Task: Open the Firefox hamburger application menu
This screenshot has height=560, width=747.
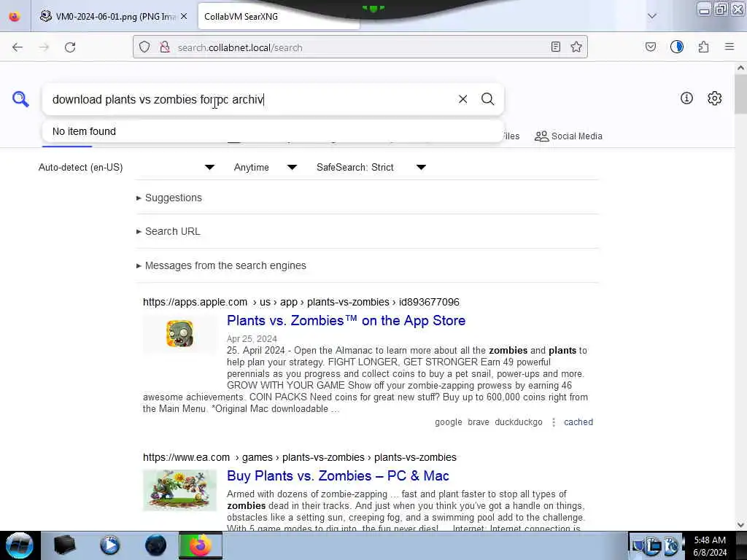Action: [729, 47]
